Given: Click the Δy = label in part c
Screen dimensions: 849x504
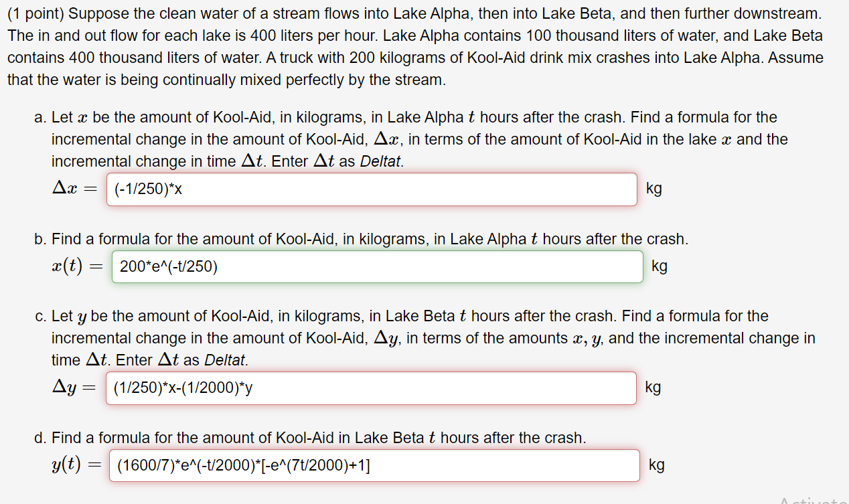Looking at the screenshot, I should tap(74, 387).
